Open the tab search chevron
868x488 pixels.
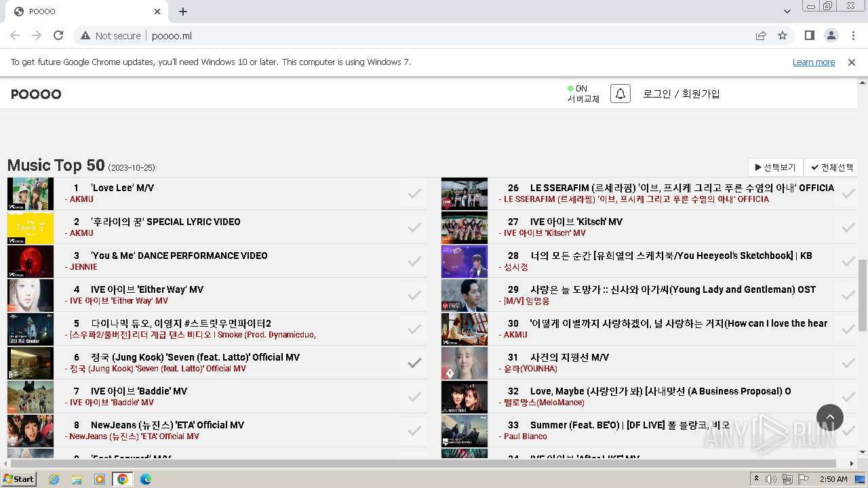[x=787, y=12]
